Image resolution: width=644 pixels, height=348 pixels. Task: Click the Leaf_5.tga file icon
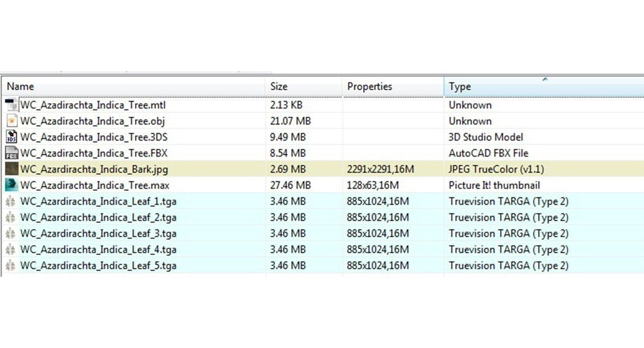coord(12,265)
